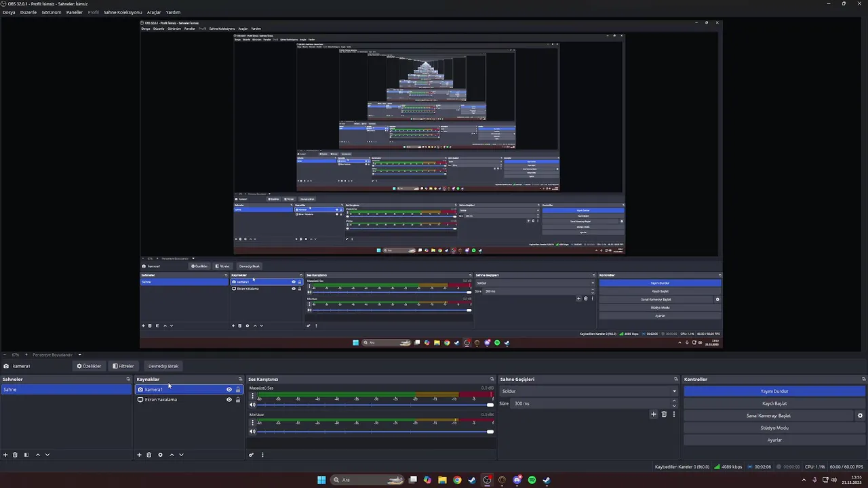Move the scene up with the Sahneler up arrow
Image resolution: width=868 pixels, height=488 pixels.
(37, 455)
